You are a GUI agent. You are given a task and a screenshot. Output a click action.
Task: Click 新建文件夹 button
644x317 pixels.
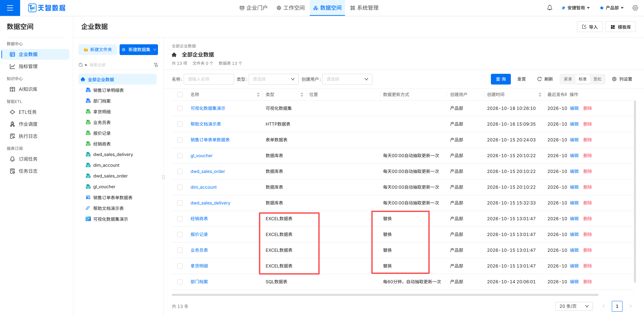coord(97,49)
